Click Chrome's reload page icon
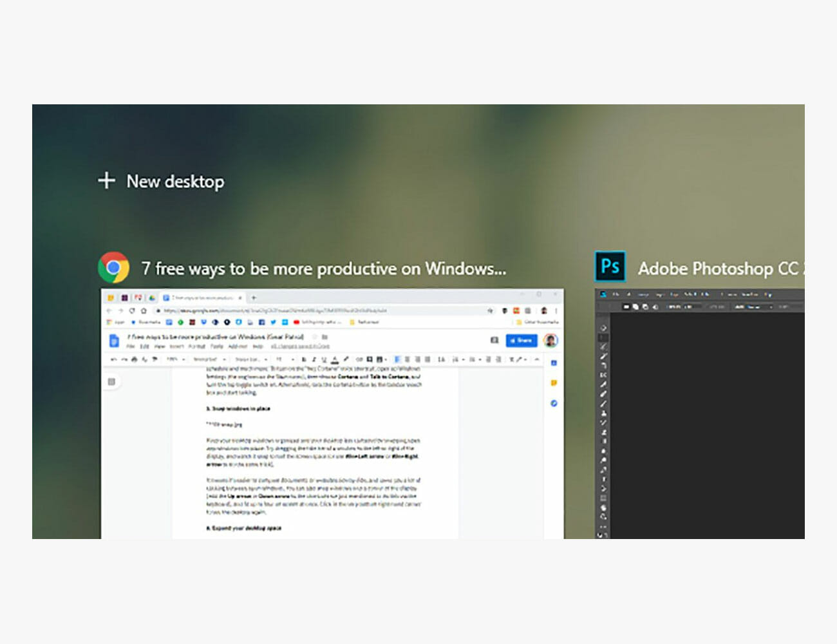The image size is (837, 644). click(x=132, y=310)
